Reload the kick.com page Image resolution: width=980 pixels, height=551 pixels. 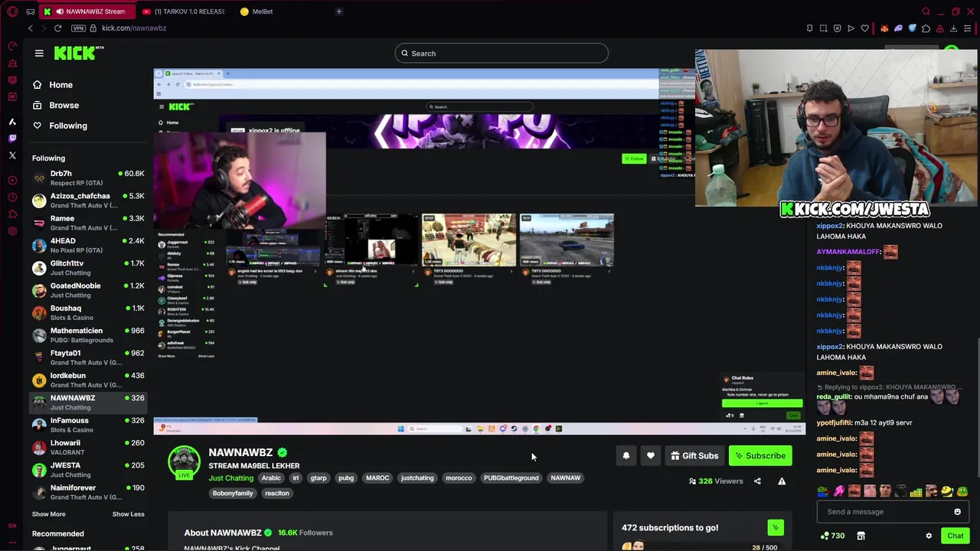pyautogui.click(x=57, y=28)
